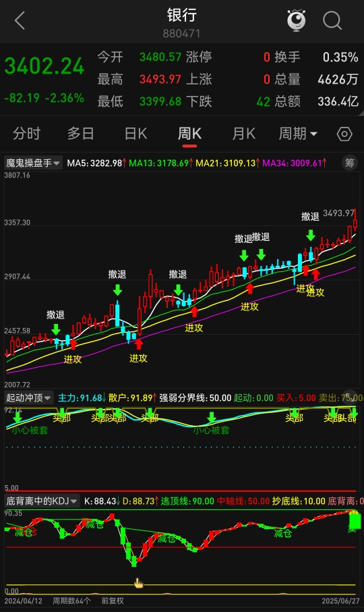The image size is (364, 612).
Task: Expand the 底背离中的KDJ indicator dropdown
Action: [42, 501]
